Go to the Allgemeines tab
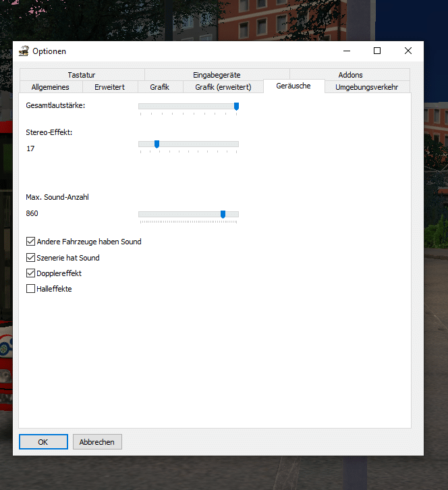This screenshot has height=490, width=448. pos(51,87)
